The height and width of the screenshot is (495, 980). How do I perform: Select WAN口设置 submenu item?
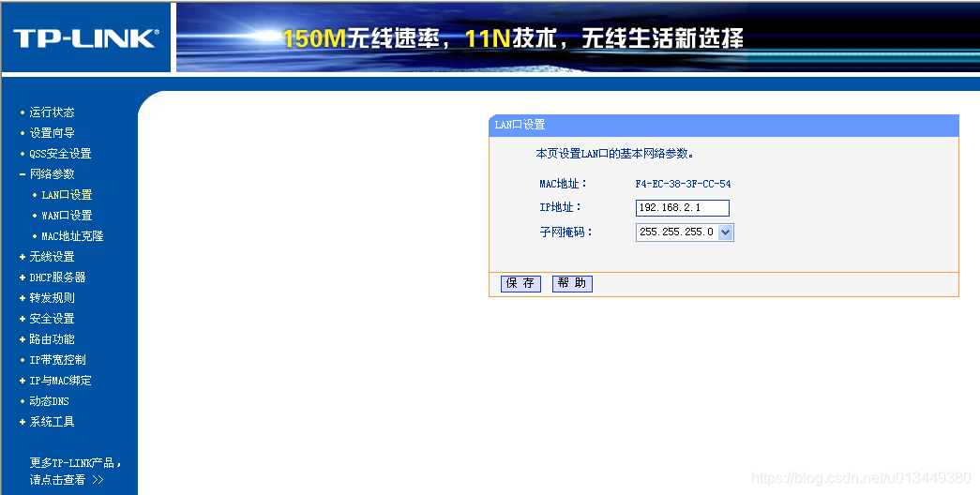pos(67,216)
